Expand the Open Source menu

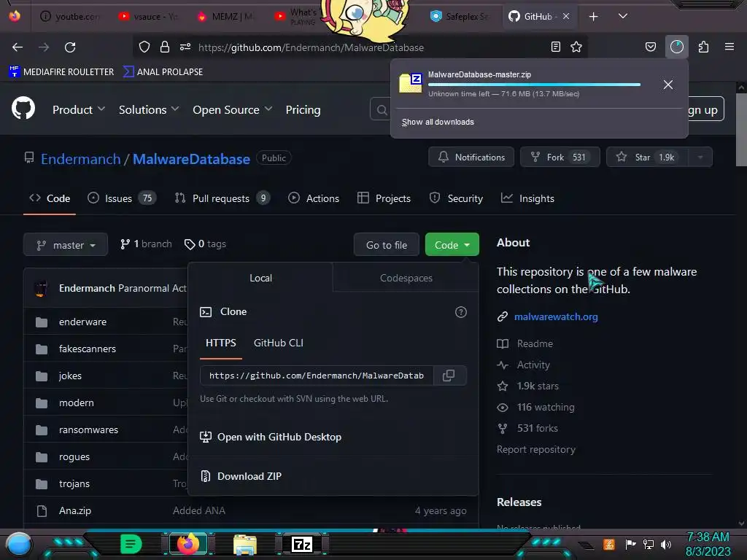(x=233, y=109)
